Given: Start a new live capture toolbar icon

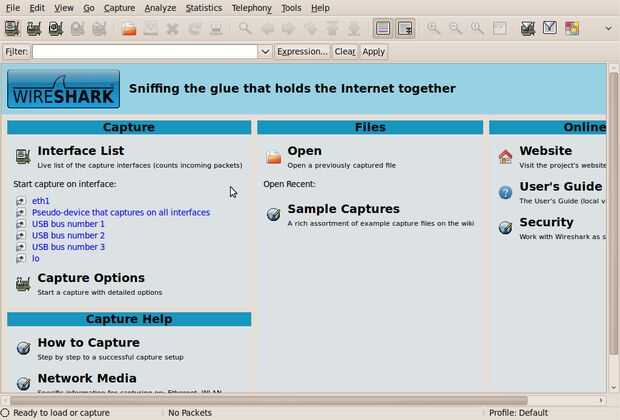Looking at the screenshot, I should (56, 28).
